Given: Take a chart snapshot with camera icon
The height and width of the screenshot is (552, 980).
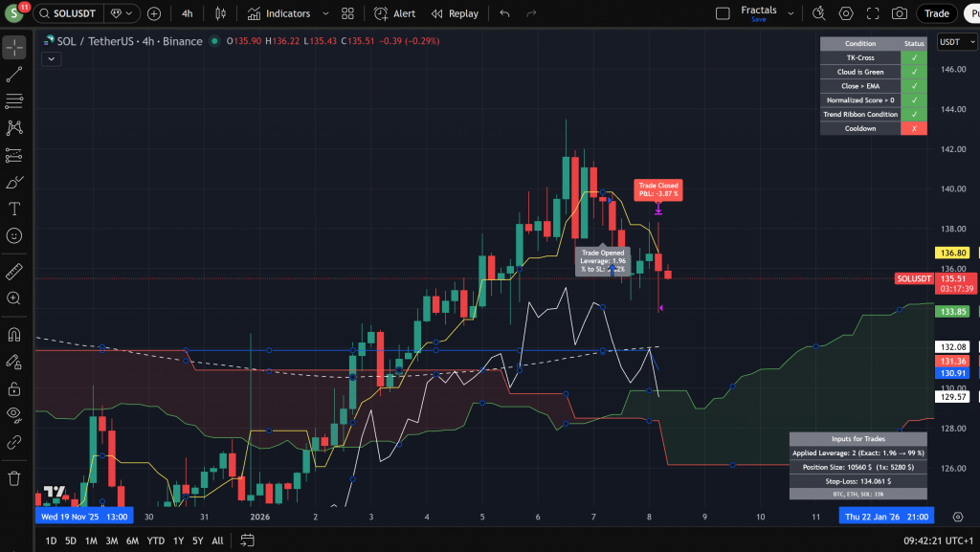Looking at the screenshot, I should 899,13.
